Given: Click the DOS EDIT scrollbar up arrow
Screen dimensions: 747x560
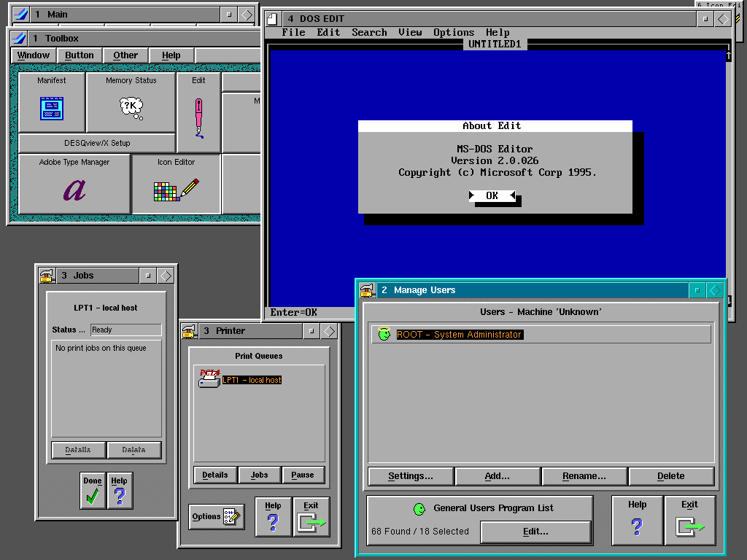Looking at the screenshot, I should (729, 55).
